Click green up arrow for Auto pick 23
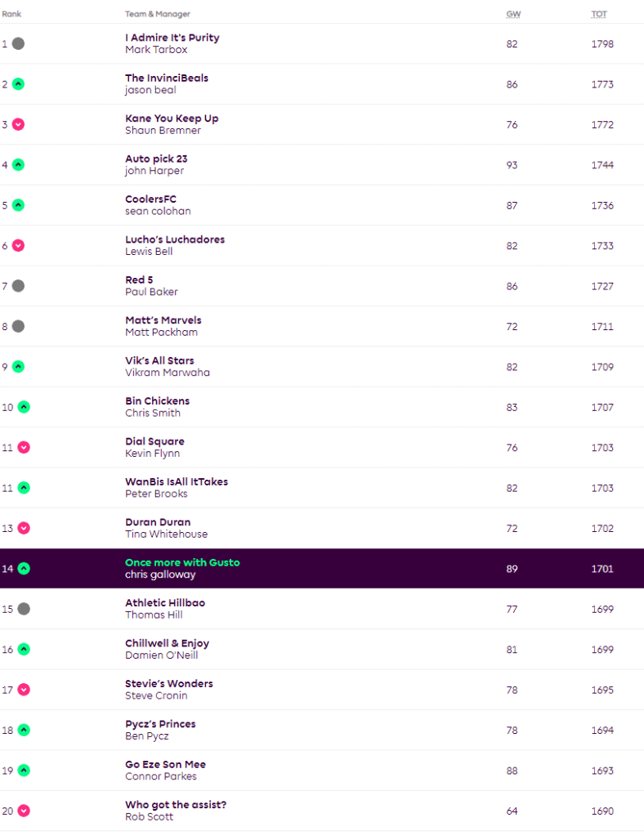The width and height of the screenshot is (644, 836). [x=18, y=165]
